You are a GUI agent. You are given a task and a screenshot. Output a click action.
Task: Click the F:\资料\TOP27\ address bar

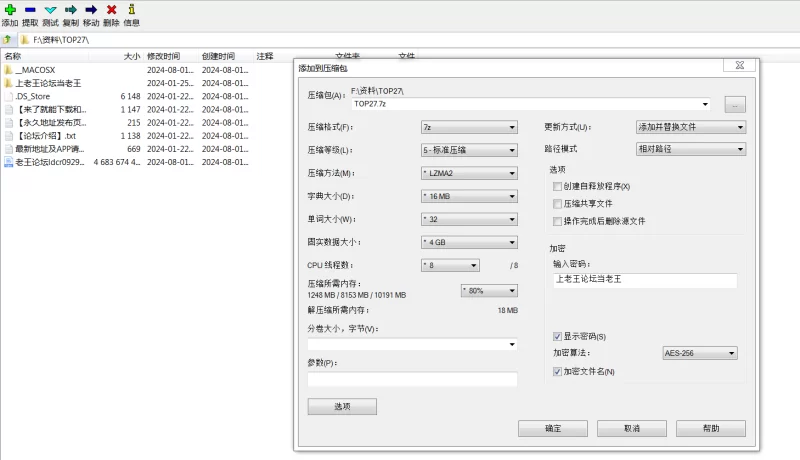pyautogui.click(x=408, y=40)
